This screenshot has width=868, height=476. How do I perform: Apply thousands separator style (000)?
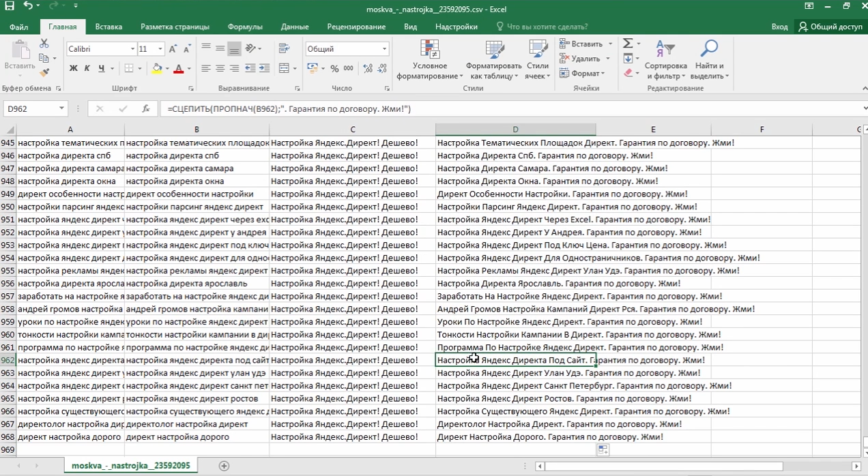pos(349,68)
